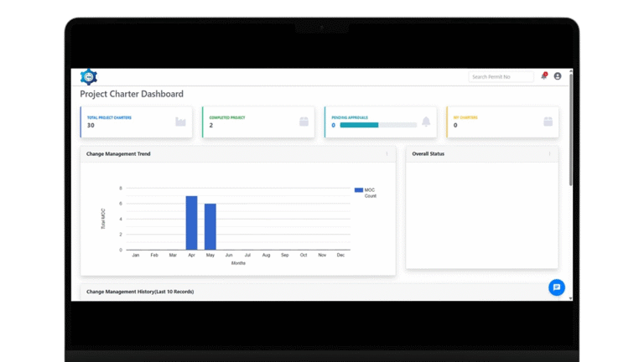Open Change Management Trend options menu
The image size is (644, 362).
[387, 154]
